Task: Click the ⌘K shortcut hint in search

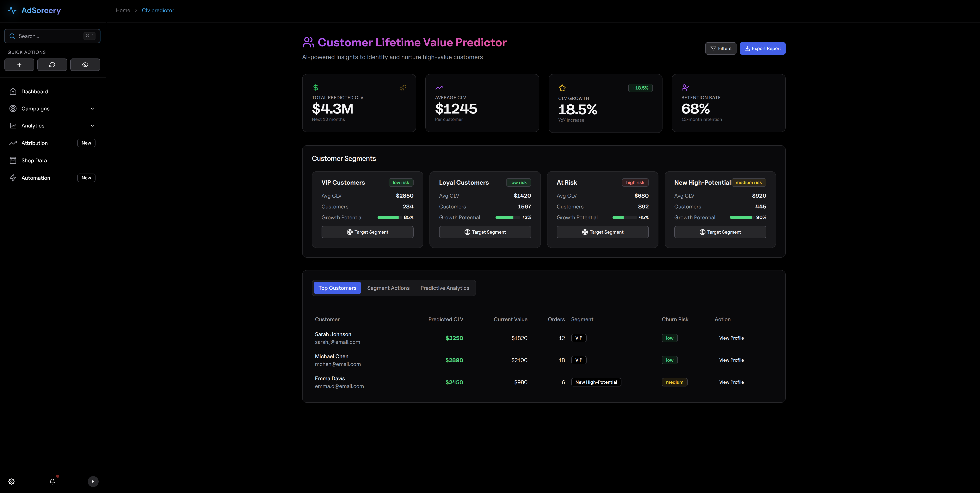Action: pyautogui.click(x=89, y=36)
